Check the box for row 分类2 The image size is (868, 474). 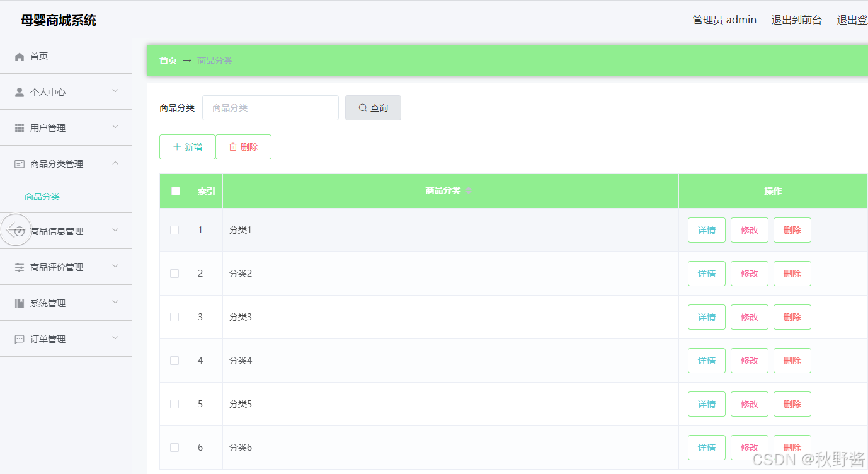[x=174, y=274]
